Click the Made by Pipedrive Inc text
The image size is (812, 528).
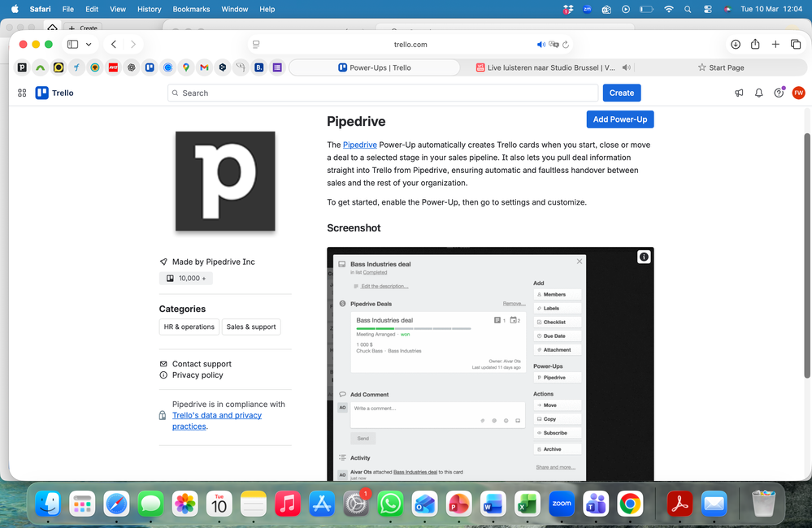point(213,262)
